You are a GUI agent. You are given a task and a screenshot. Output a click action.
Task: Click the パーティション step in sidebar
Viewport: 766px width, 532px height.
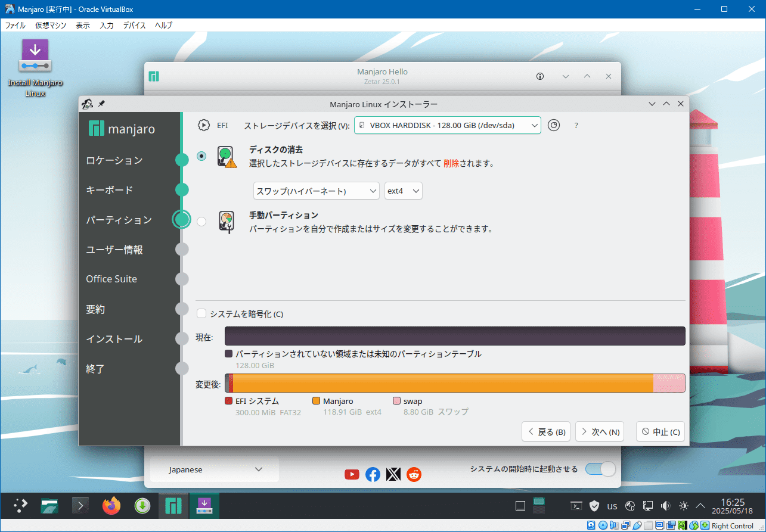[119, 220]
